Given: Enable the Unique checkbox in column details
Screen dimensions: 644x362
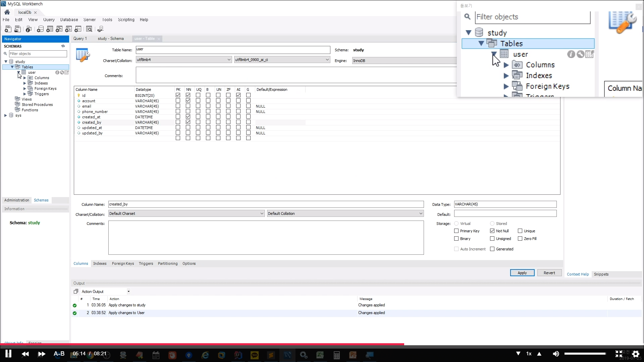Looking at the screenshot, I should [520, 231].
